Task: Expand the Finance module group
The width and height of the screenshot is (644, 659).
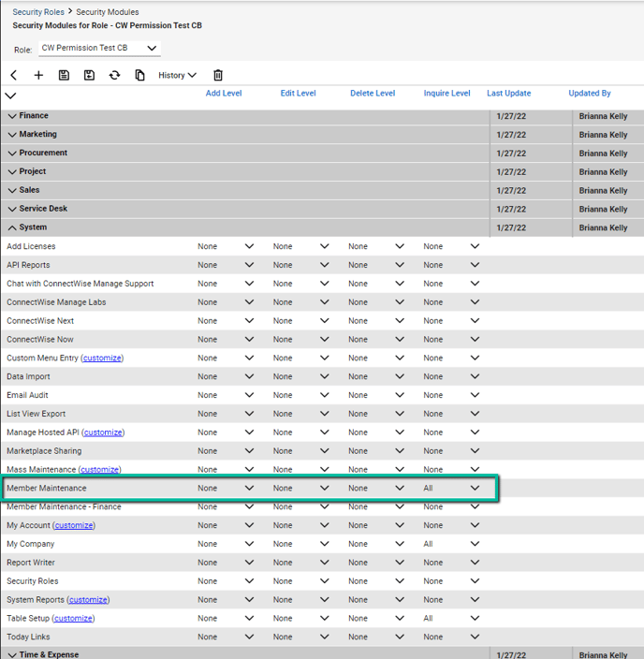Action: click(12, 115)
